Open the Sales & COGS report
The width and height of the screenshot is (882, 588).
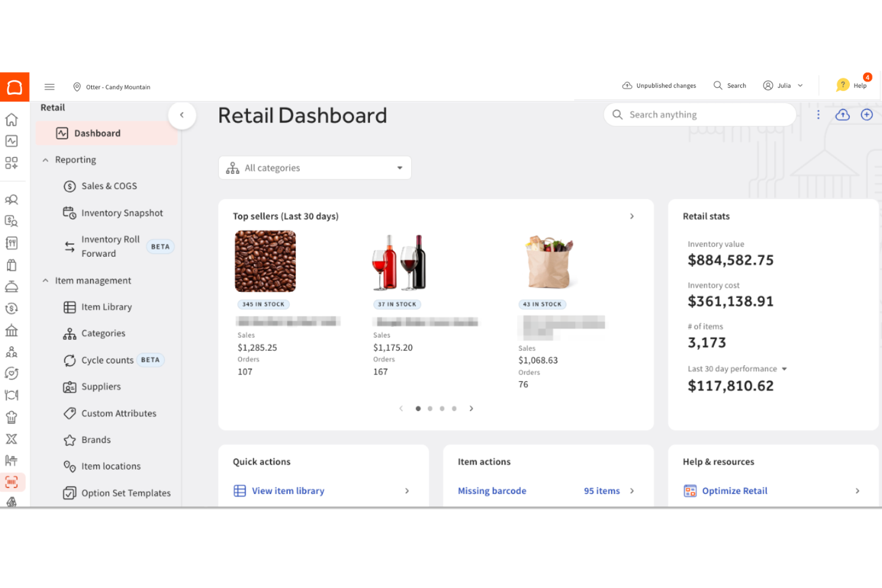[x=109, y=186]
